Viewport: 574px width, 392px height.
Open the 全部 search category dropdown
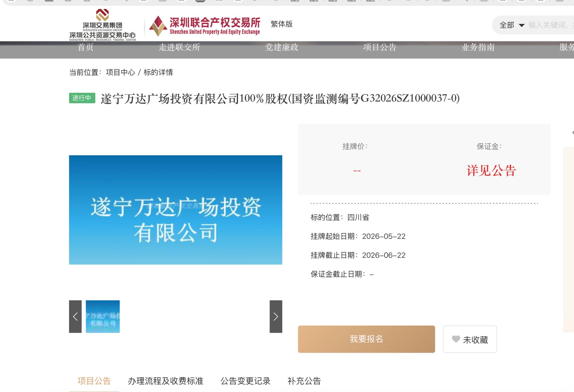[x=512, y=25]
